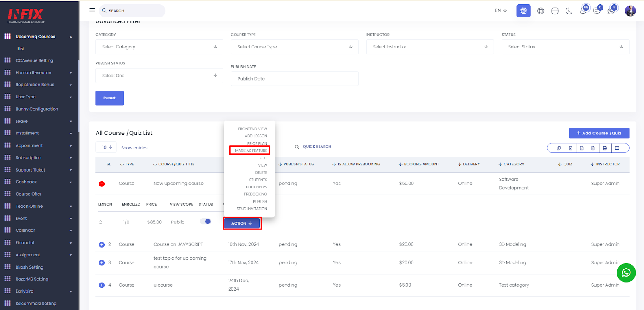
Task: Sort by the Course/Quiz Title column header
Action: point(173,164)
